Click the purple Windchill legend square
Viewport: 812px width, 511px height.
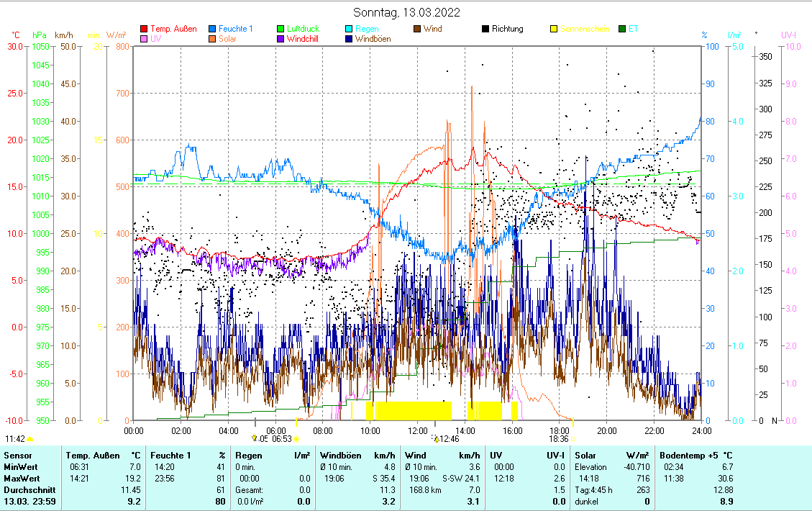pyautogui.click(x=281, y=39)
